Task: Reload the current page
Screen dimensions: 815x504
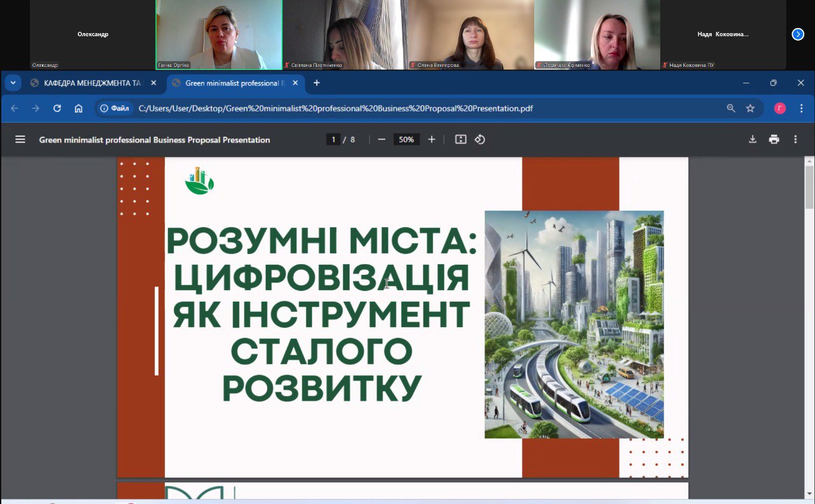Action: click(x=57, y=108)
